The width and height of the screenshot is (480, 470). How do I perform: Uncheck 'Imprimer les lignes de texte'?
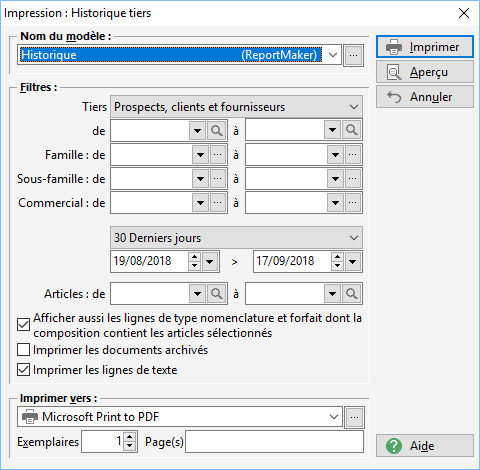tap(23, 370)
